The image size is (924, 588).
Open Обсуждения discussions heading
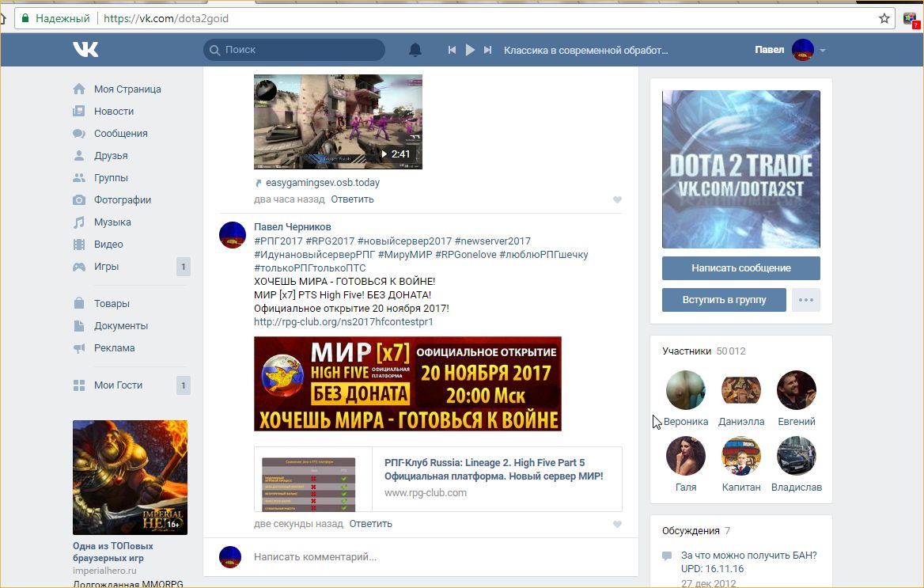691,531
